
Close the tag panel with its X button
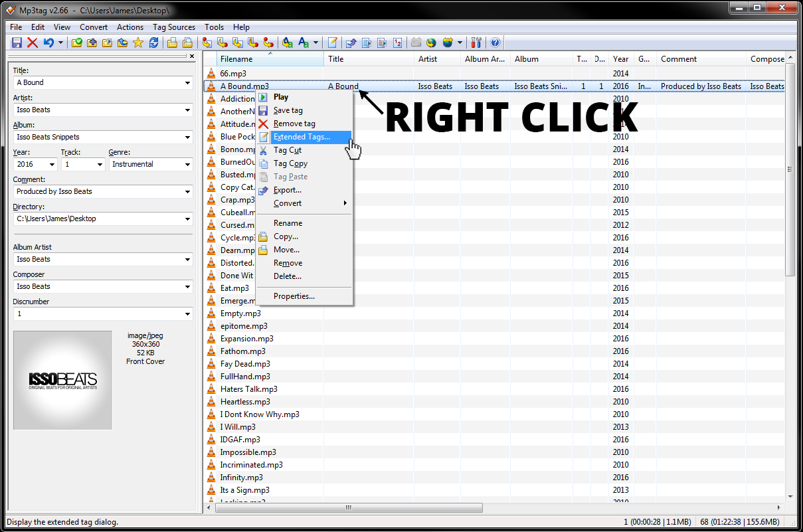(192, 56)
